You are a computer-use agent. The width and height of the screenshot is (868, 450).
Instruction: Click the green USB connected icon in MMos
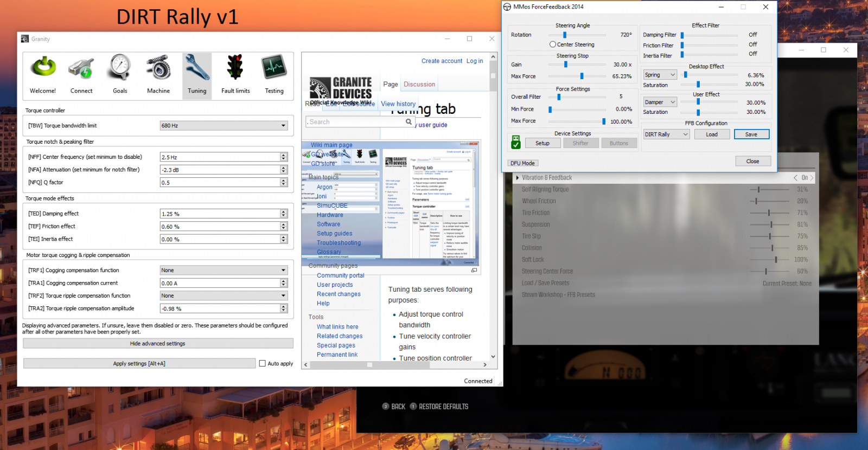click(x=516, y=143)
